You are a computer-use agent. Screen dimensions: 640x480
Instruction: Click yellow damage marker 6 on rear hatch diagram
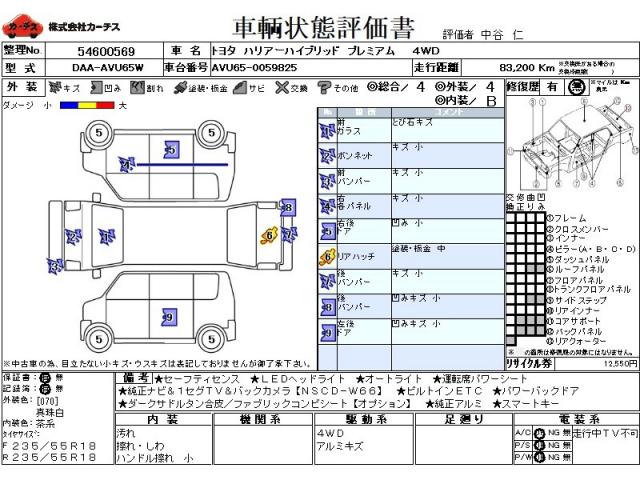pos(269,236)
